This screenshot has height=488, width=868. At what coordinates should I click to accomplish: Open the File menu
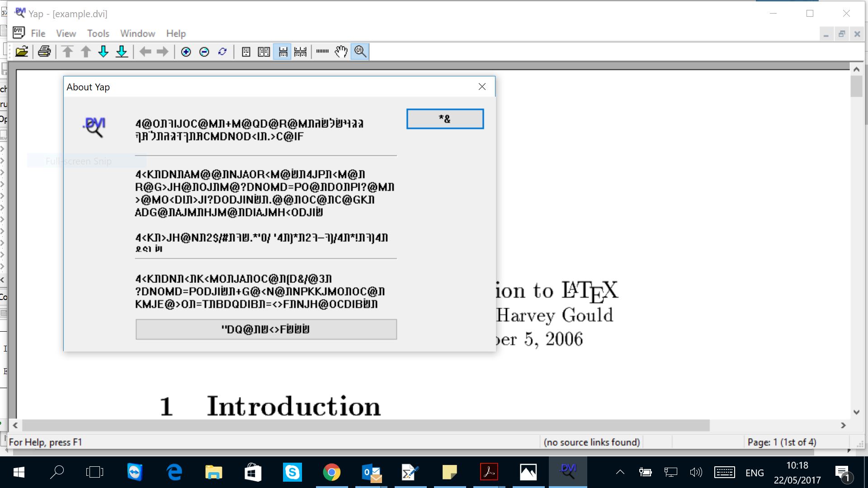38,33
